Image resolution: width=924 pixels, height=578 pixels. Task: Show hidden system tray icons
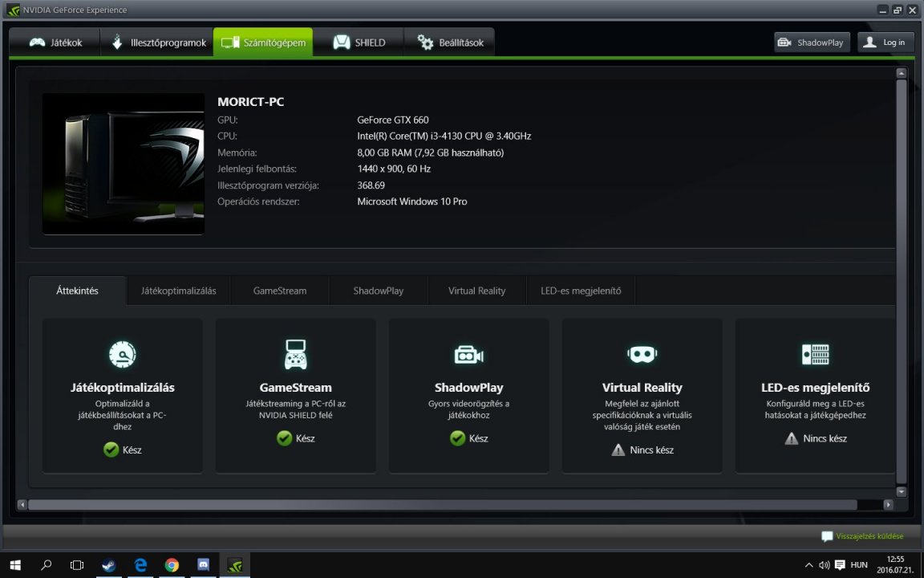click(809, 565)
